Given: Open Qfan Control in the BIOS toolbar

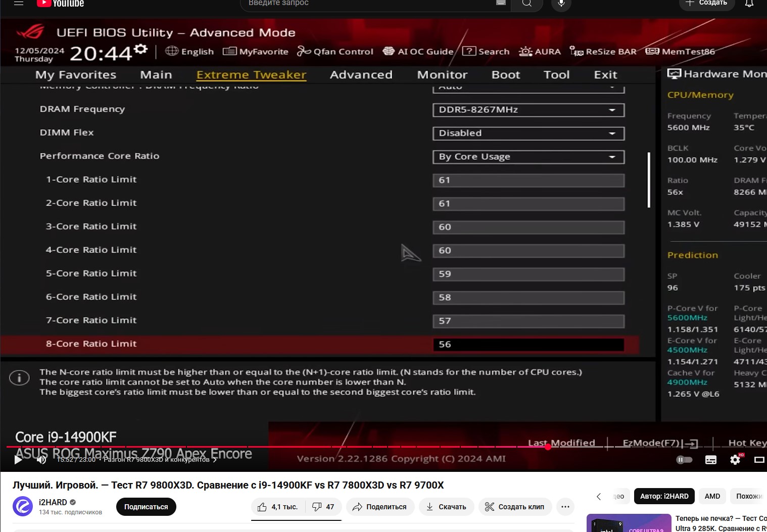Looking at the screenshot, I should 335,52.
